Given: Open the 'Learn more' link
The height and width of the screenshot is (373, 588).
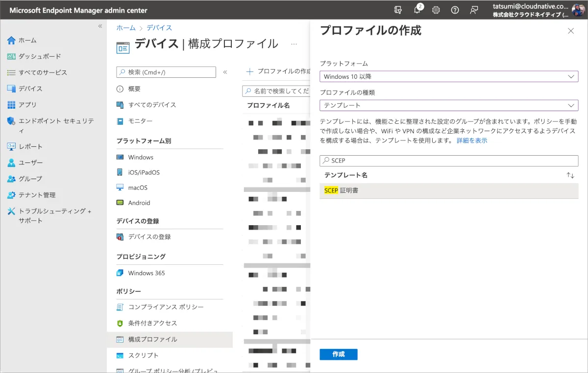Looking at the screenshot, I should tap(472, 140).
